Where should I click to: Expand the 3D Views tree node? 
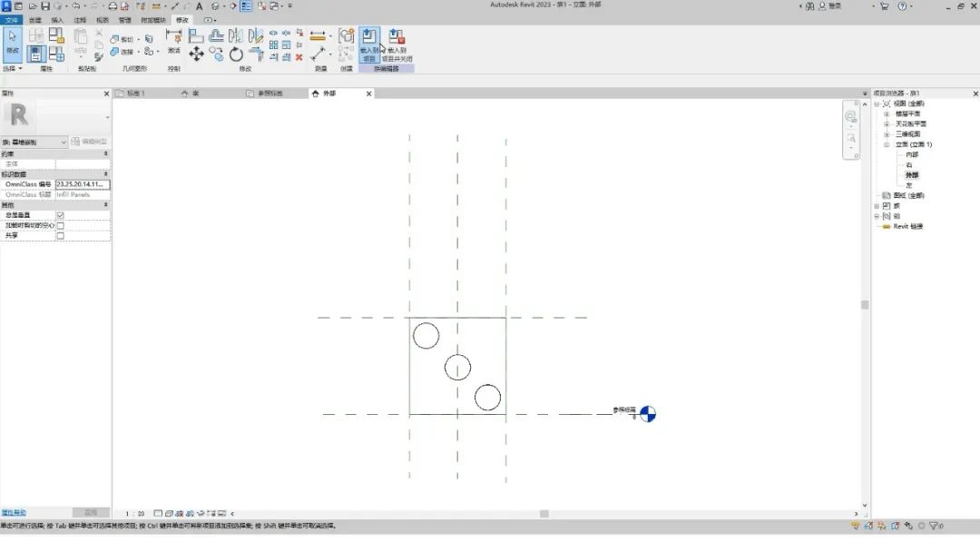pos(887,134)
